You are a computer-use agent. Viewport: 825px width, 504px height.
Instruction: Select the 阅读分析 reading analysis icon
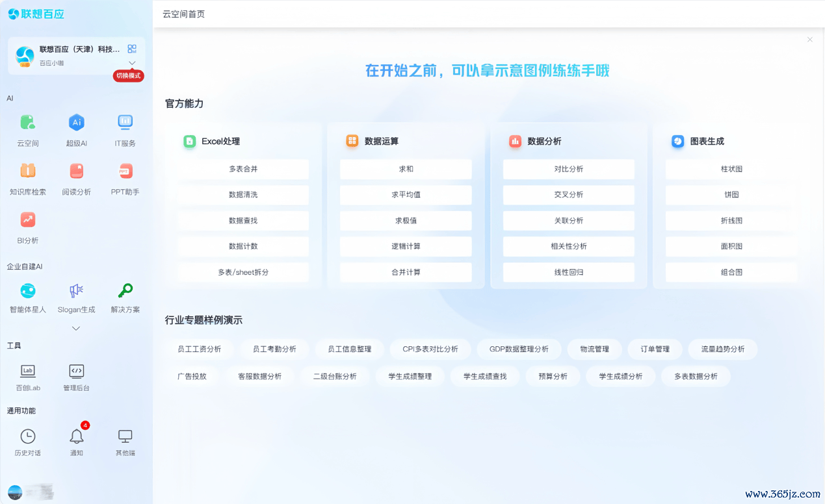pyautogui.click(x=77, y=171)
